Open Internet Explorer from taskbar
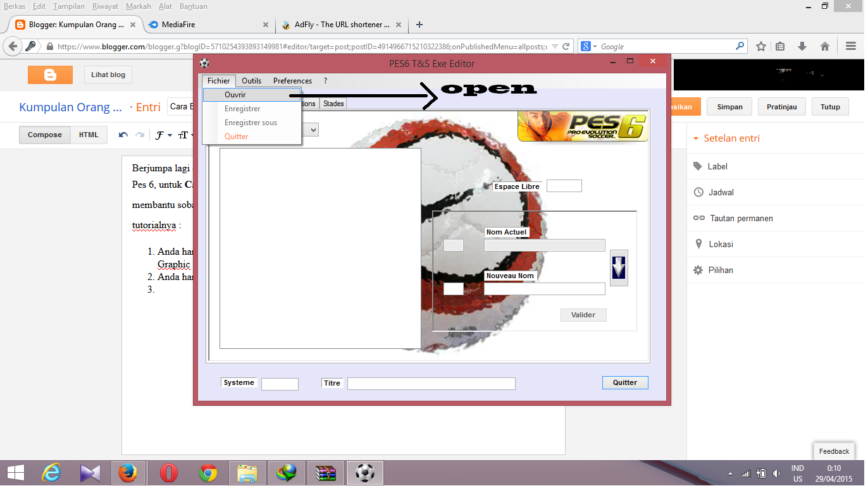This screenshot has width=868, height=493. coord(51,473)
